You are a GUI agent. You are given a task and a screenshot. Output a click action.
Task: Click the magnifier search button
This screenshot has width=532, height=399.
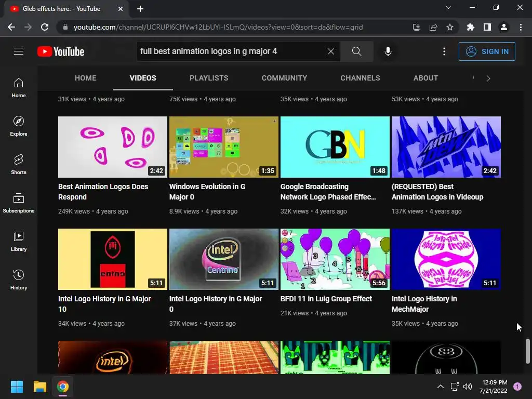(x=356, y=51)
